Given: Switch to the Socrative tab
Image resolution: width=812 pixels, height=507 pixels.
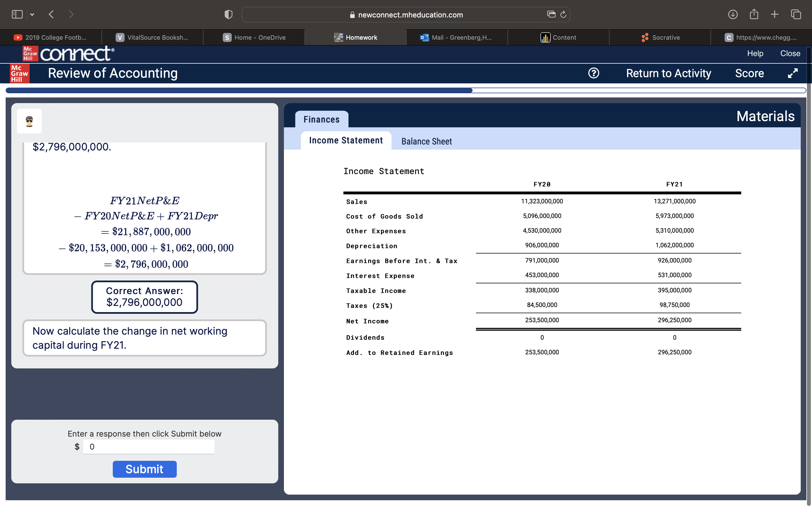Looking at the screenshot, I should point(661,37).
